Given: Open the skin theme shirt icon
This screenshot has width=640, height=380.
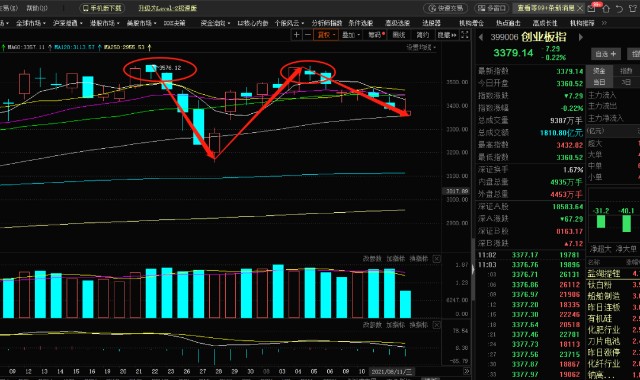Looking at the screenshot, I should coord(633,8).
